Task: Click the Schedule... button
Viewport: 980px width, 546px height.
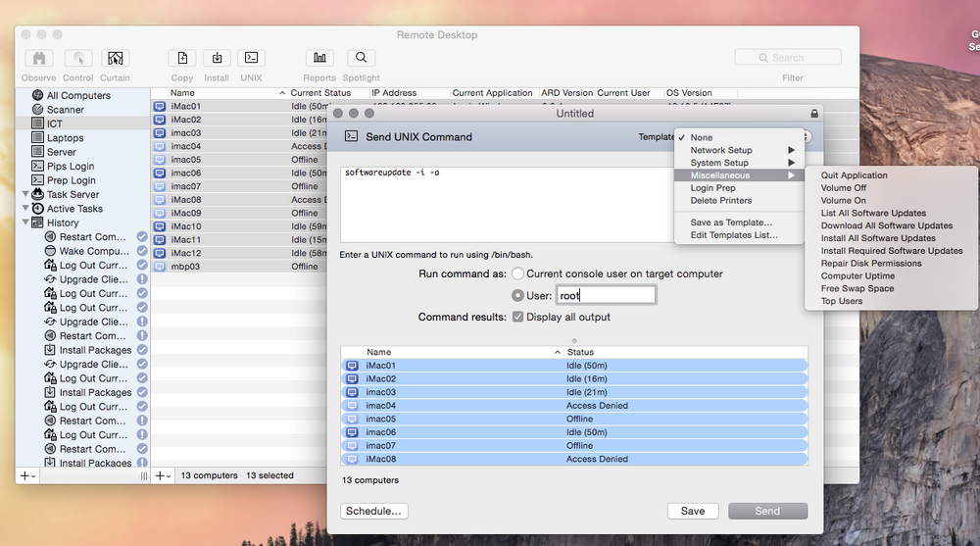Action: click(x=373, y=511)
